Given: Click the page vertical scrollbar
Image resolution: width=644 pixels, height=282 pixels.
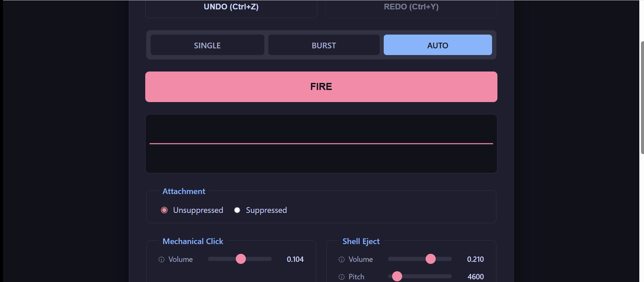Looking at the screenshot, I should pyautogui.click(x=642, y=97).
